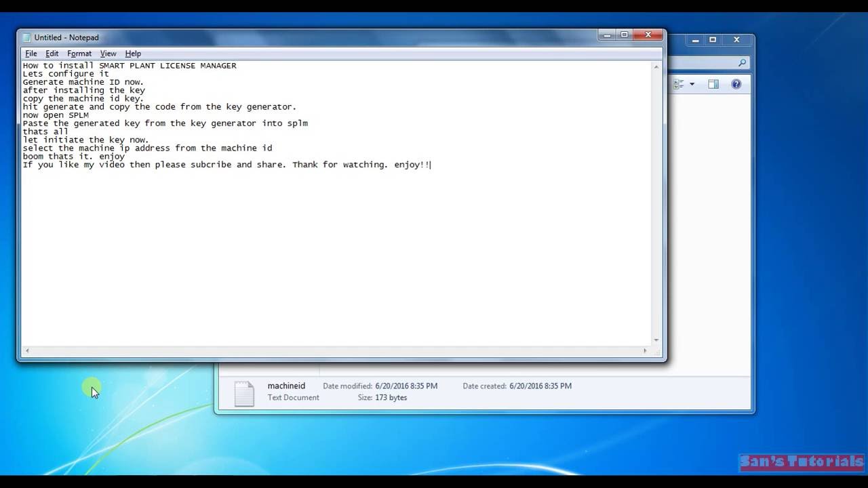Click the line 'Lets configure it'
868x488 pixels.
66,74
